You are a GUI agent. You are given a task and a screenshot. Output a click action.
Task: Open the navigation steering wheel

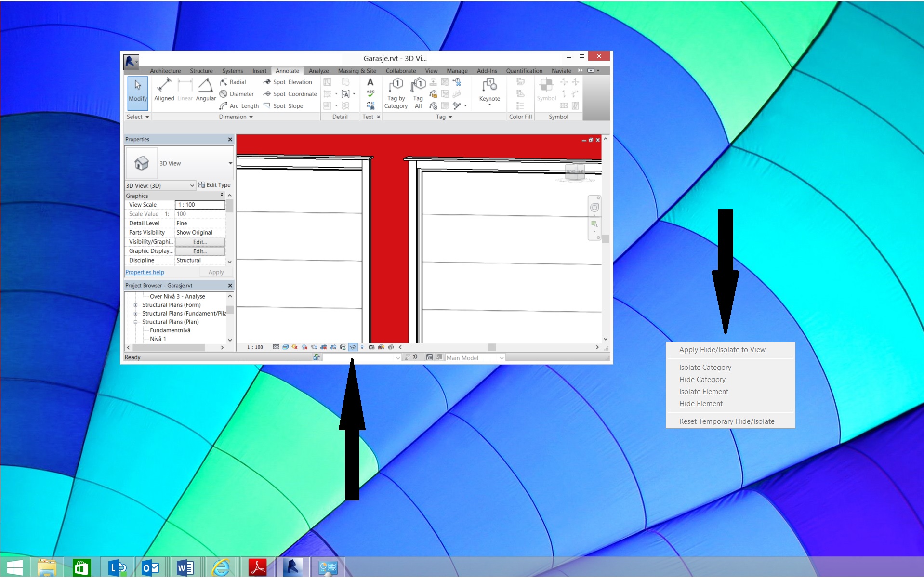(x=594, y=208)
